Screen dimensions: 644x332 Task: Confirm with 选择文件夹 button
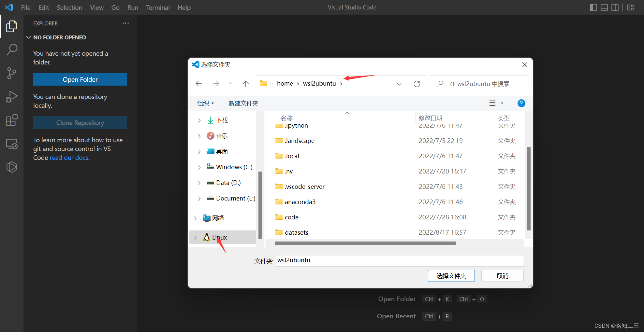point(451,276)
